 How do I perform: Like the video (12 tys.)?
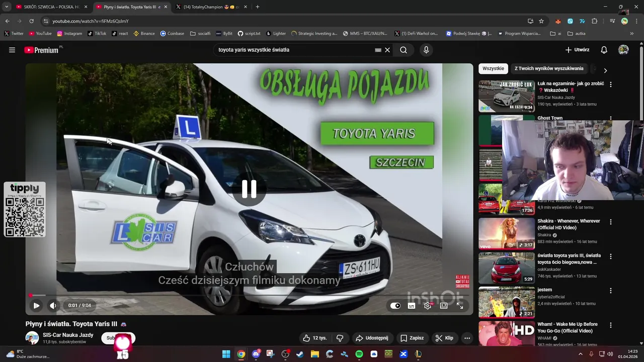click(x=315, y=338)
